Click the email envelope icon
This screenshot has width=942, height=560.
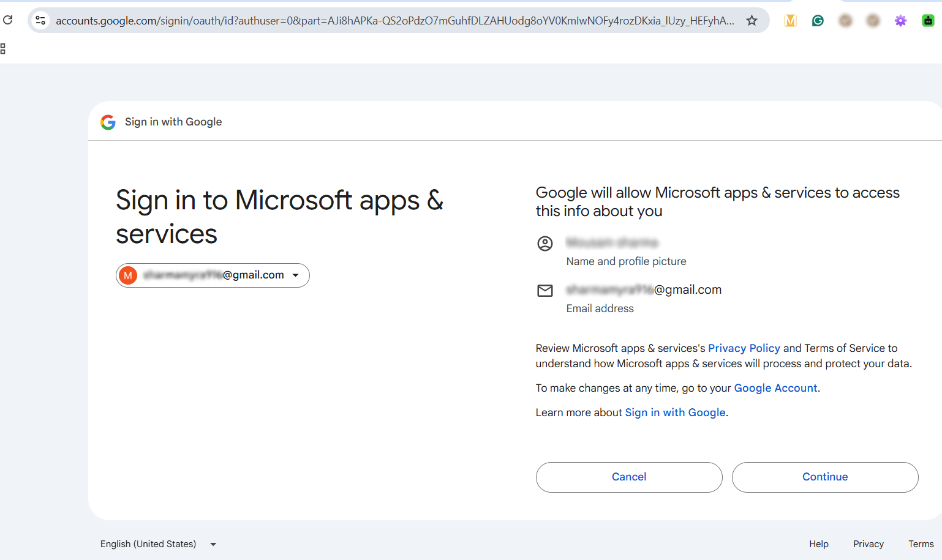point(545,290)
